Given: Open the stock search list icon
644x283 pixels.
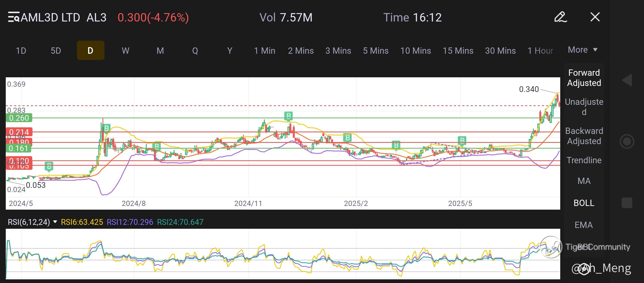Looking at the screenshot, I should (13, 17).
